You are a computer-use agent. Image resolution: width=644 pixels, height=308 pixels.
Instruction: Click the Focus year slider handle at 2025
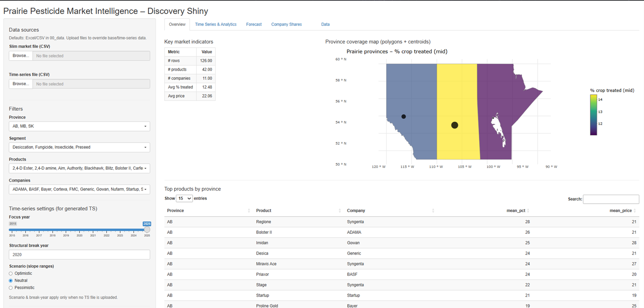coord(147,230)
